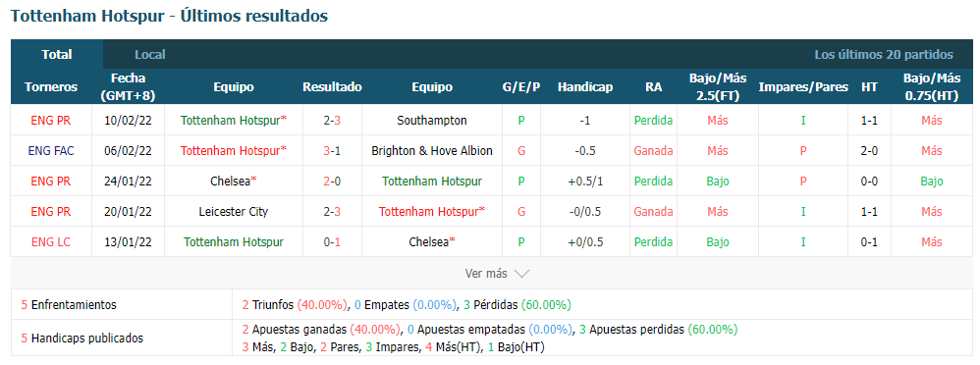
Task: Click Chelsea in the 24/01/22 row
Action: [231, 182]
